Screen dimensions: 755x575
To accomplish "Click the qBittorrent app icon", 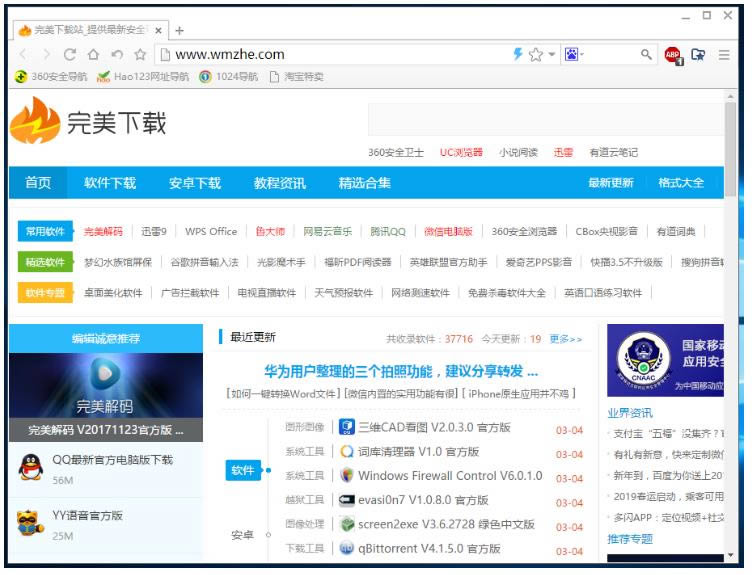I will 346,549.
